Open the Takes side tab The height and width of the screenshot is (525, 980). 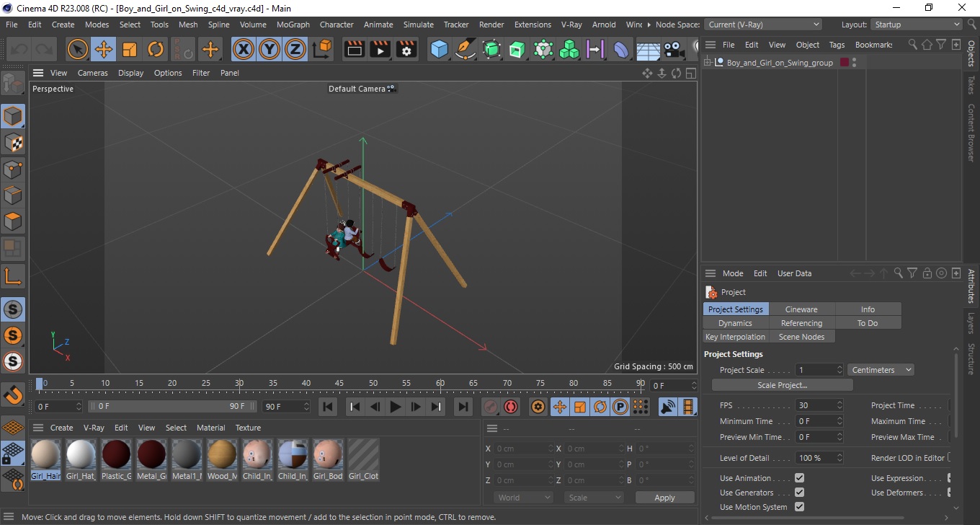[971, 85]
